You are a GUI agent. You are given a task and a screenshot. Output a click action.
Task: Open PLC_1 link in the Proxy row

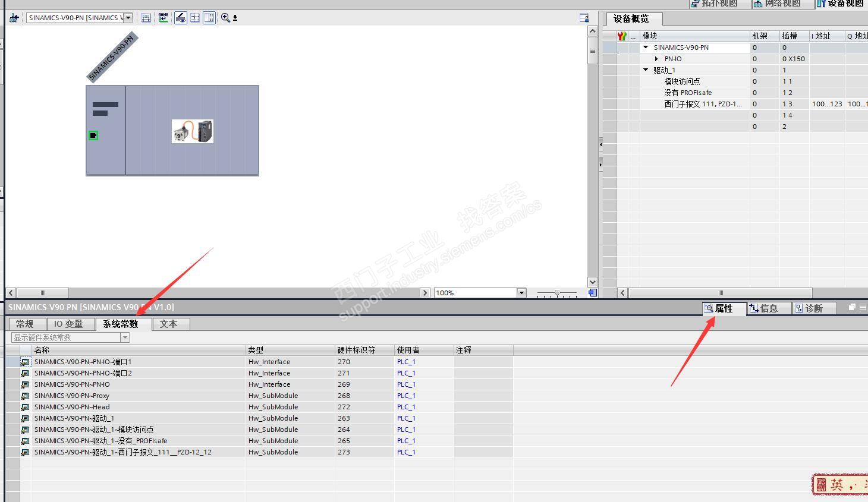point(407,396)
